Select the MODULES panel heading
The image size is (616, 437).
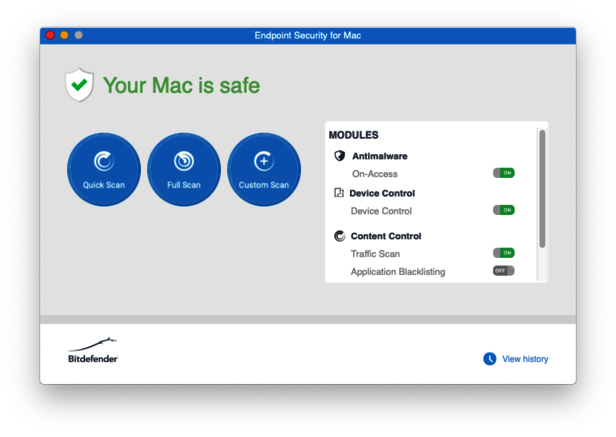pyautogui.click(x=354, y=135)
